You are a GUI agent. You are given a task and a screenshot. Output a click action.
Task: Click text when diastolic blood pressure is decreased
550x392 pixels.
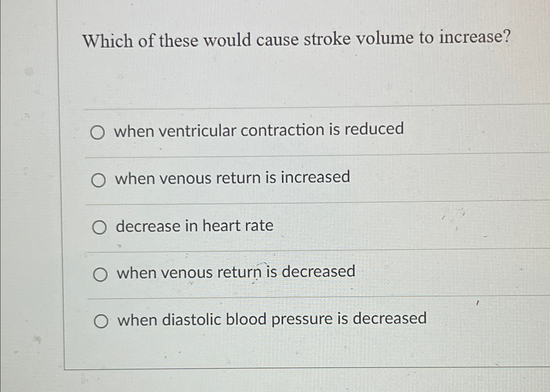pyautogui.click(x=272, y=319)
